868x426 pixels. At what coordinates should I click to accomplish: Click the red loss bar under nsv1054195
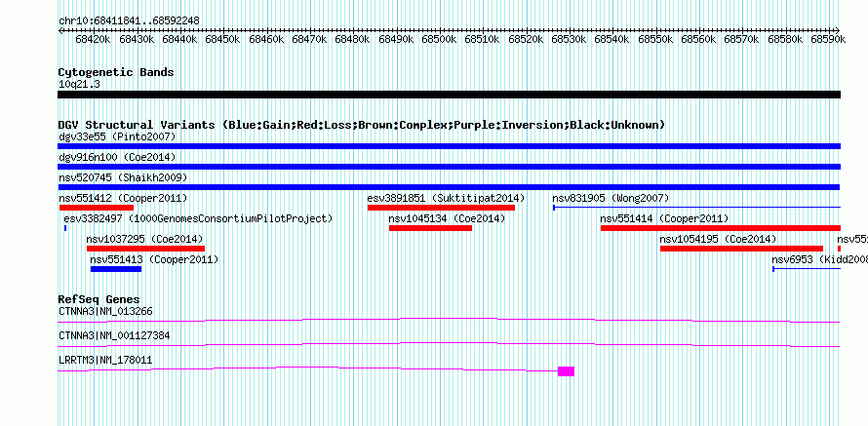pyautogui.click(x=742, y=249)
